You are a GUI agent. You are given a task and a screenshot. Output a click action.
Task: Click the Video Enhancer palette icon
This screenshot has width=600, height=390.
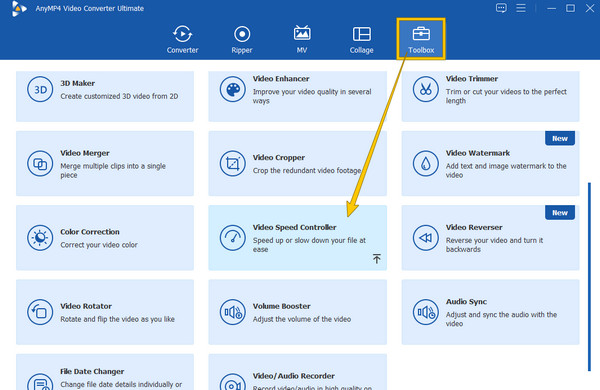(233, 89)
